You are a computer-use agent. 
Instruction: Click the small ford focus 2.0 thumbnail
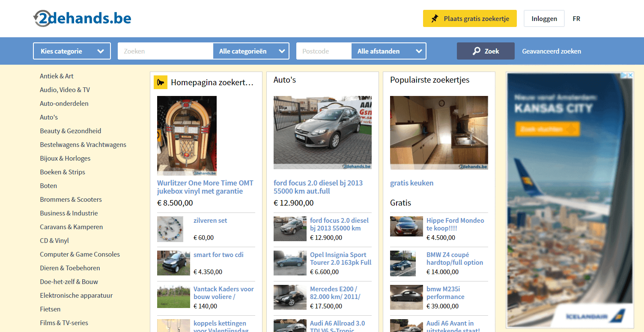click(x=290, y=229)
